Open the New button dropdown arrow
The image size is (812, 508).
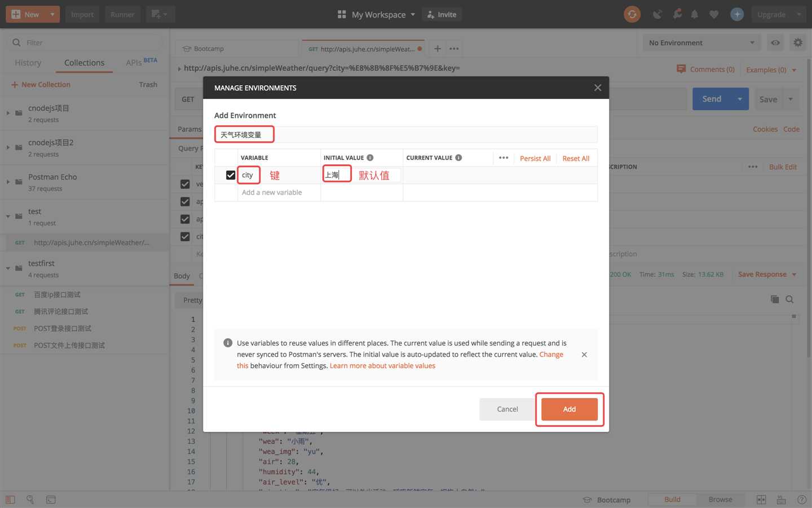click(x=52, y=14)
